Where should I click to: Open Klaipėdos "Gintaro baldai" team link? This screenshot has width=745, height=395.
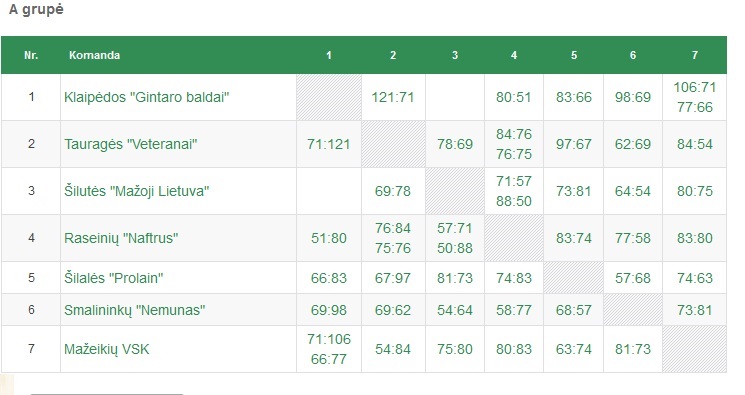coord(146,97)
